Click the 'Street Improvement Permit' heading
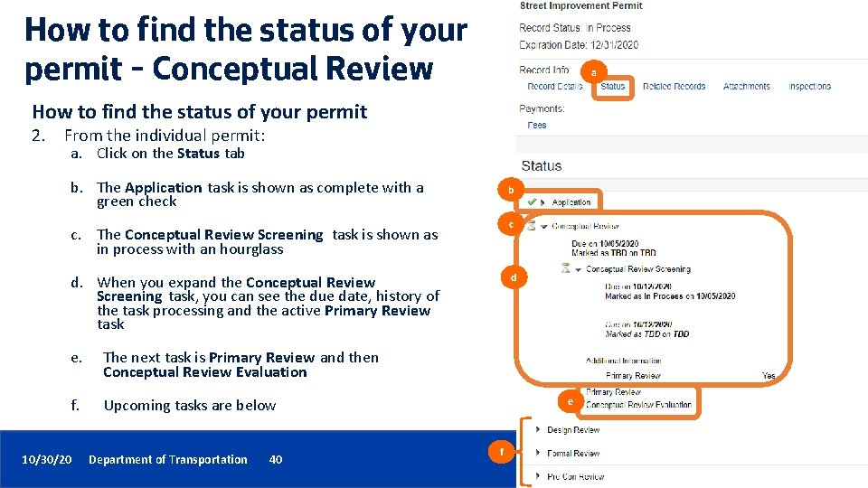Image resolution: width=868 pixels, height=488 pixels. coord(580,5)
